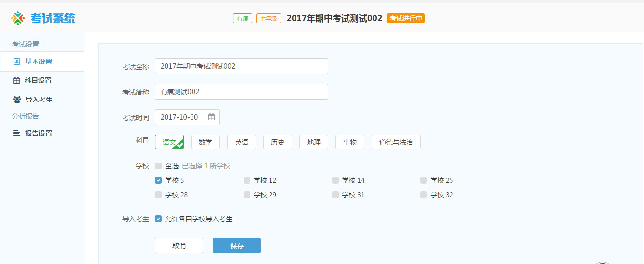Screen dimensions: 644x264
Task: Click the 七年级 grade tag
Action: click(269, 18)
